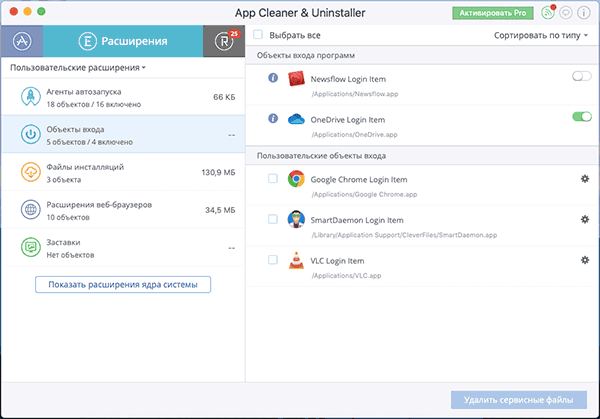Screen dimensions: 600x419
Task: Open the info icon in title bar
Action: pos(584,13)
